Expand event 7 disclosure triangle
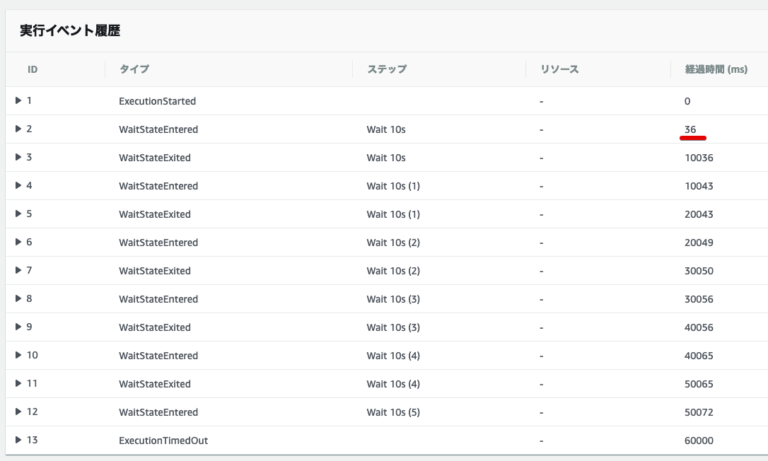This screenshot has width=768, height=461. pos(18,270)
